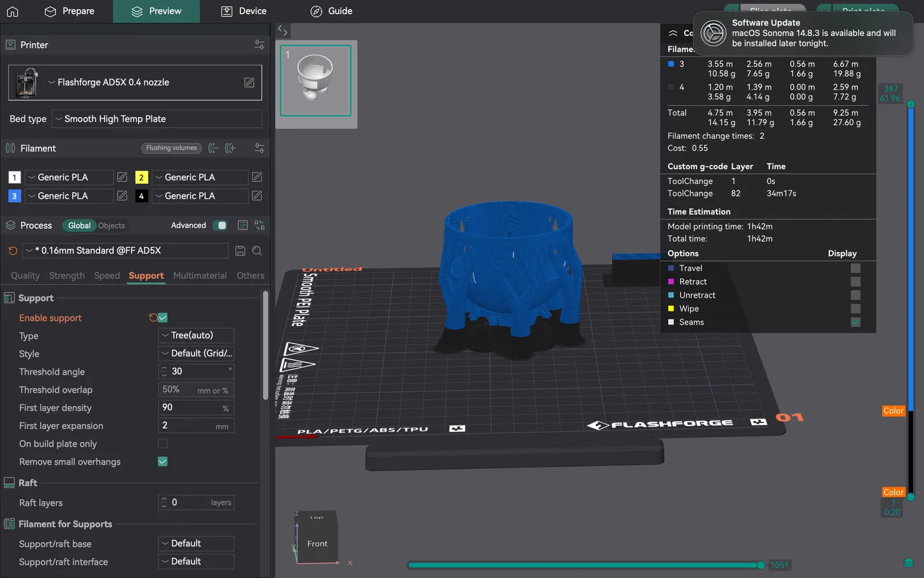
Task: Open support Style dropdown
Action: [x=196, y=353]
